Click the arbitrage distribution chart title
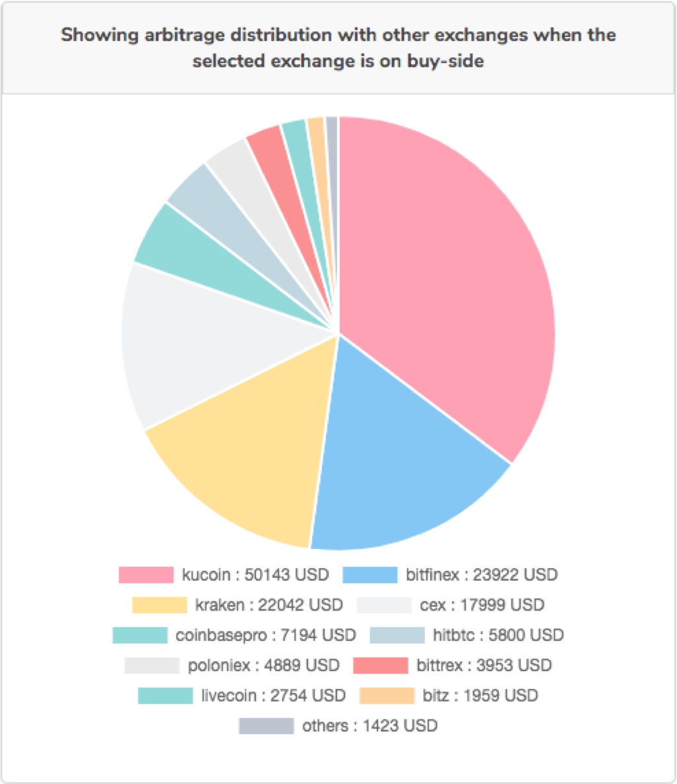This screenshot has height=784, width=677. click(338, 48)
